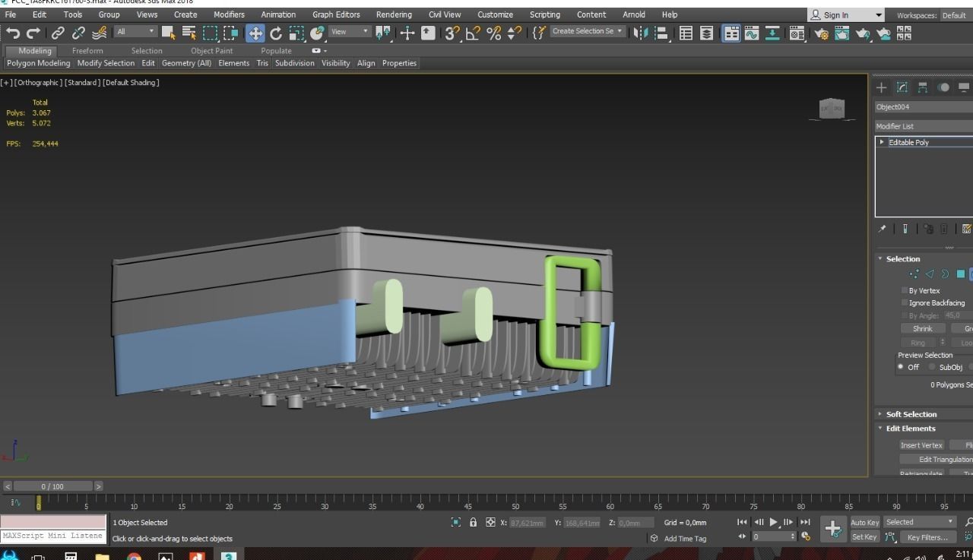
Task: Enable the By Vertex checkbox
Action: [904, 290]
